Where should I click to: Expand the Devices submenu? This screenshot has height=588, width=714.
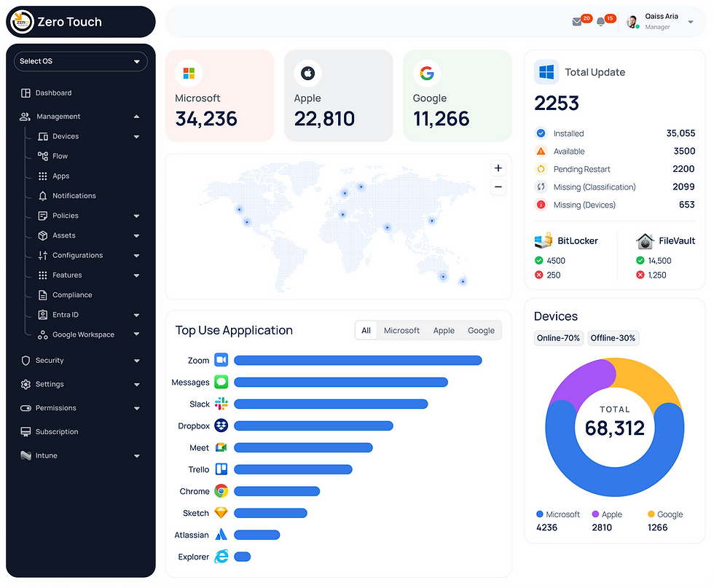[x=136, y=137]
